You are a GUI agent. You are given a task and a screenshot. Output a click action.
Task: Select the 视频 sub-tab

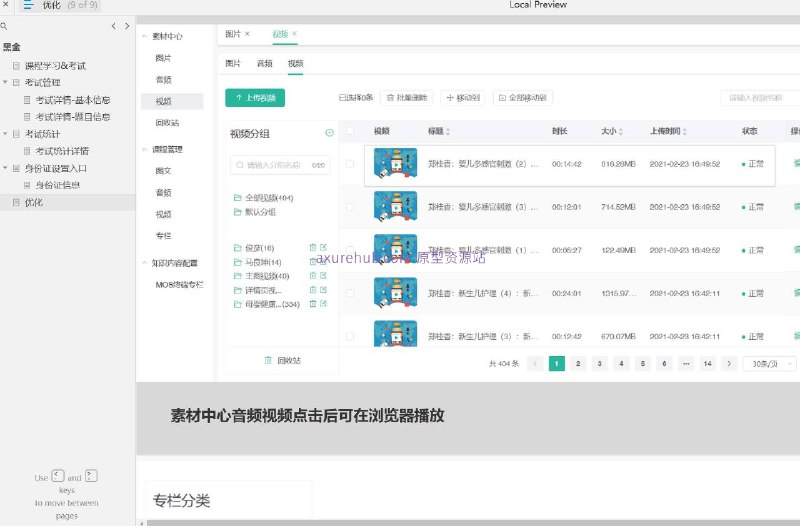point(295,63)
